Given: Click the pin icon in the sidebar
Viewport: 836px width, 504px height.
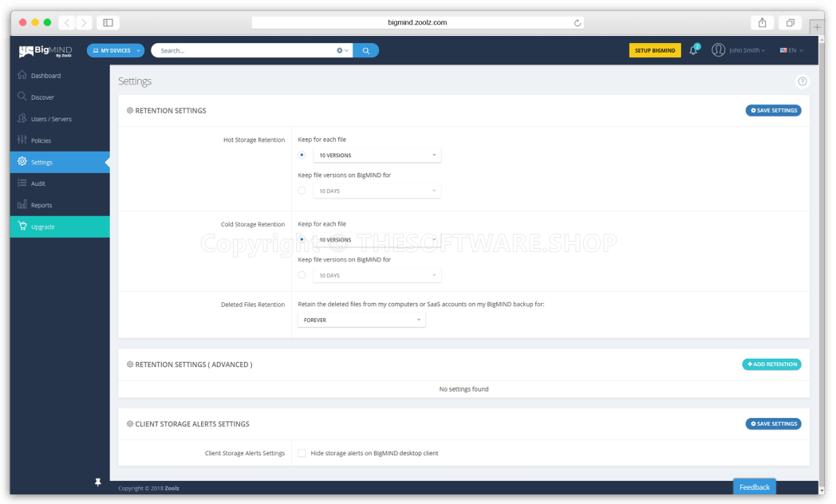Looking at the screenshot, I should click(98, 482).
